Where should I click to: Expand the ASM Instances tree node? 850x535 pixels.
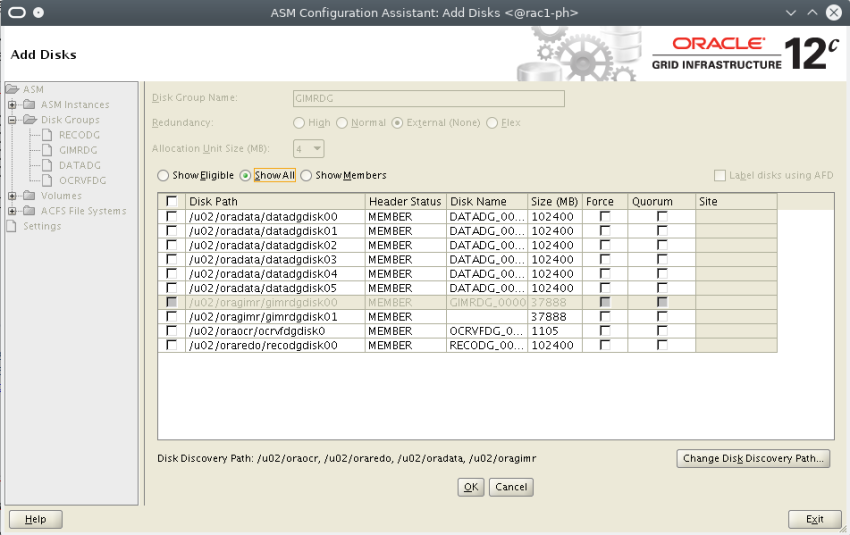click(x=12, y=104)
